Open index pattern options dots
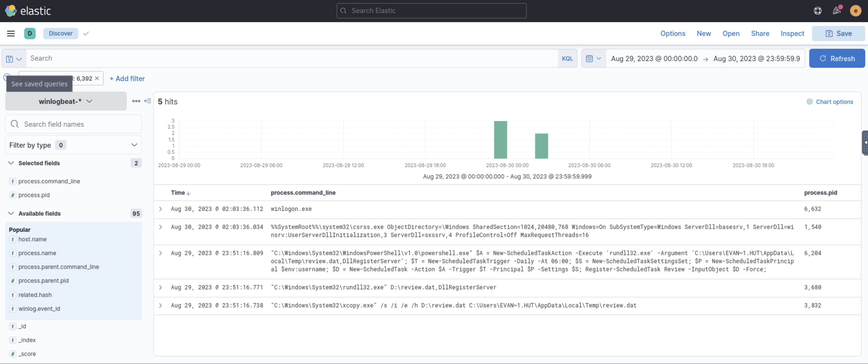The image size is (868, 364). click(136, 101)
